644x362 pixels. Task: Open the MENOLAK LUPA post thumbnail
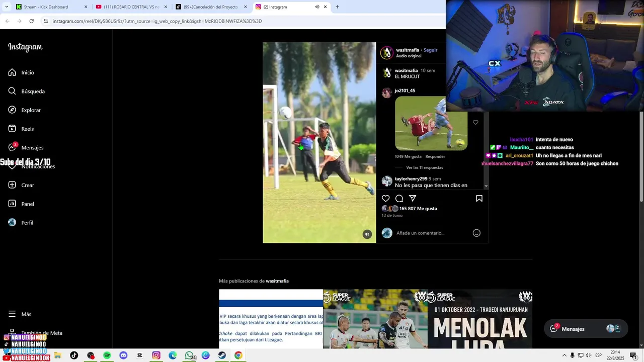pos(480,319)
